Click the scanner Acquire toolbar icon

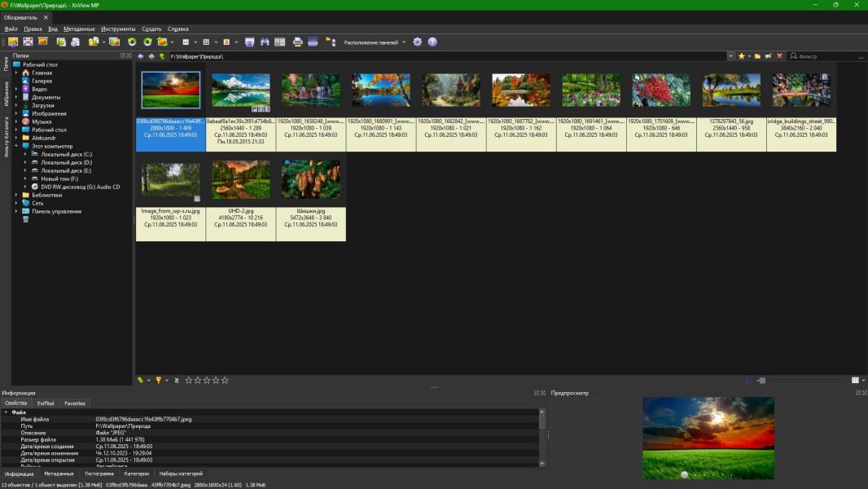click(313, 42)
